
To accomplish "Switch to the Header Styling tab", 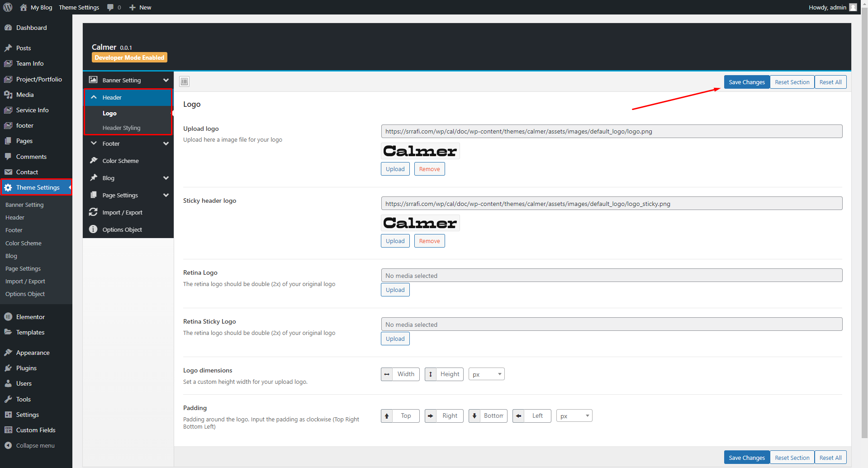I will (x=121, y=128).
